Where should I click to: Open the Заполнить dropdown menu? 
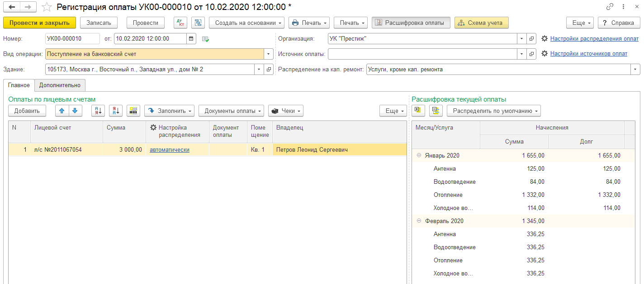[x=169, y=111]
